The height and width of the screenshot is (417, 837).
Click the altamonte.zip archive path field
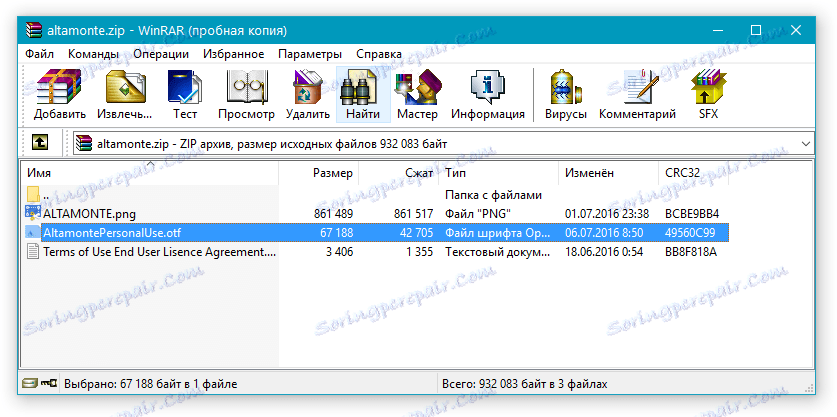443,144
